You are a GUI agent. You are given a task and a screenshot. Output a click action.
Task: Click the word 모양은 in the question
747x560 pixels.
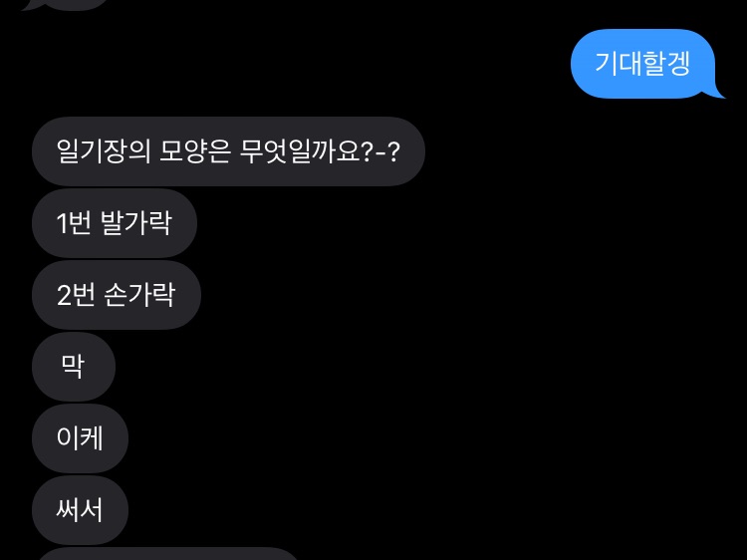194,151
